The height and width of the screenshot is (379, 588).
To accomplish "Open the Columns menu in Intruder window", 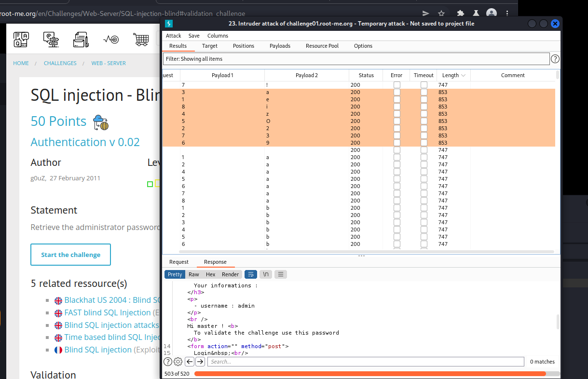I will tap(218, 36).
